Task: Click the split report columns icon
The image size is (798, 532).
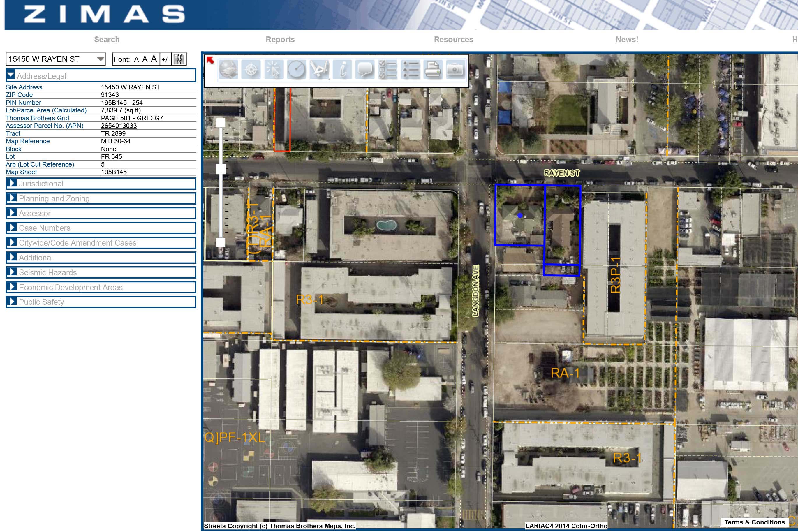Action: [179, 59]
